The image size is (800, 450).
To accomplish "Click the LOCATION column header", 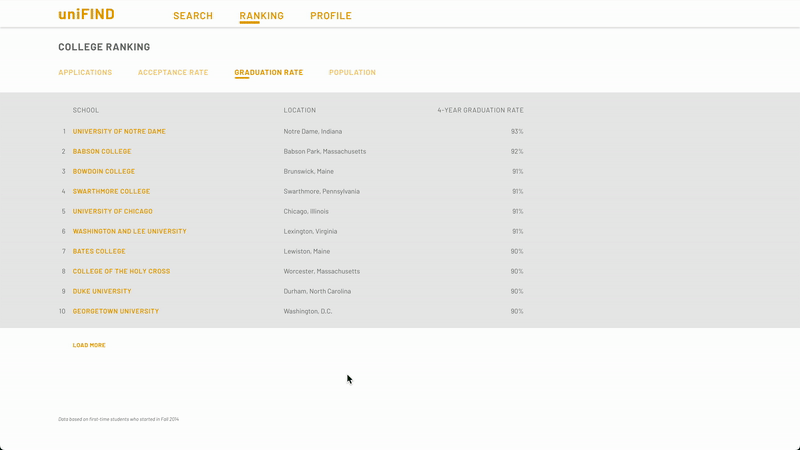I will pos(299,110).
